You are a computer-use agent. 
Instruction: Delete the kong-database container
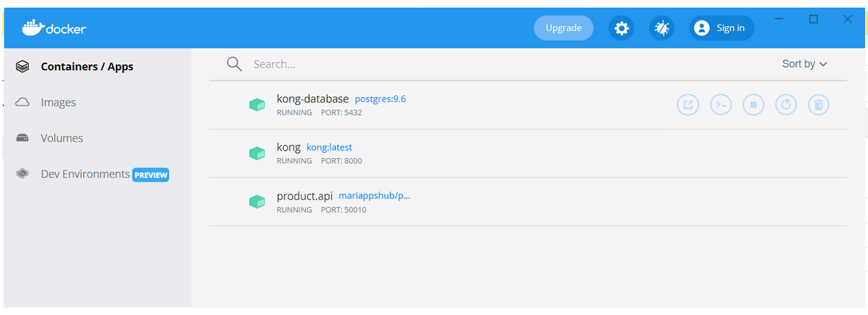pyautogui.click(x=818, y=105)
